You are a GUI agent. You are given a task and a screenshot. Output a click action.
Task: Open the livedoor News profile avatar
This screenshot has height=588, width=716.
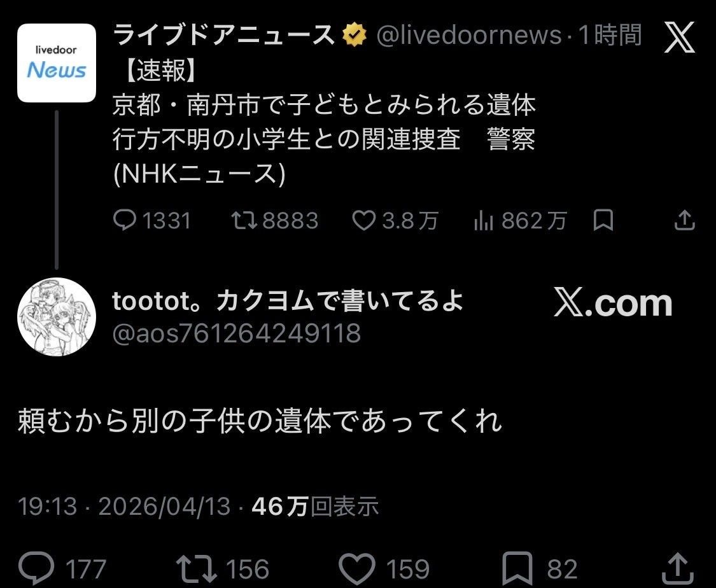[x=57, y=63]
